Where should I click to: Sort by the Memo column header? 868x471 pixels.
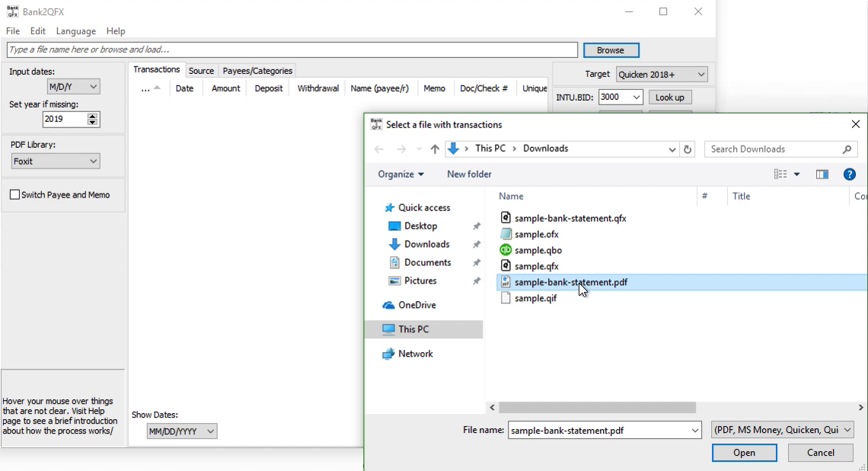click(434, 88)
